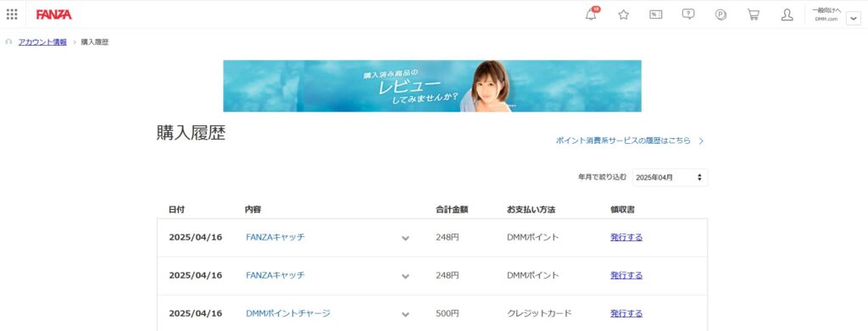Expand details chevron of DMMポイントチャージ row
This screenshot has width=868, height=331.
406,314
